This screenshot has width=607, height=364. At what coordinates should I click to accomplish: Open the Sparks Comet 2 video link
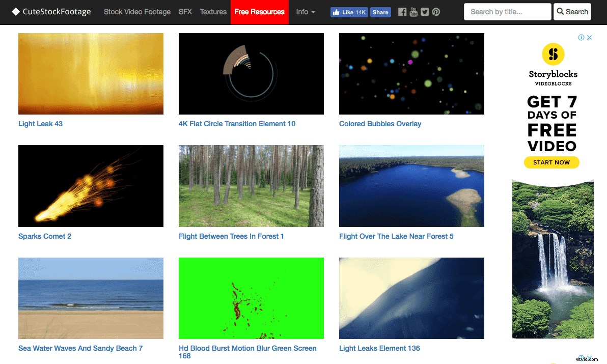pos(45,236)
